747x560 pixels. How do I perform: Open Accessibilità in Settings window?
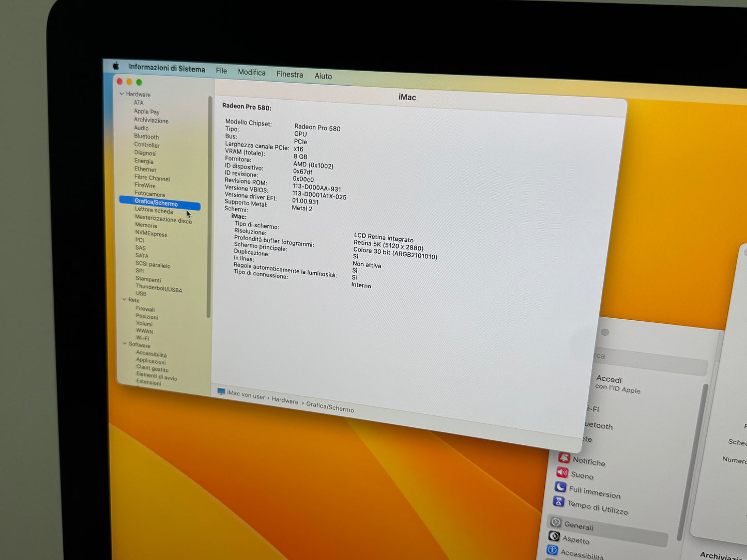pos(575,553)
